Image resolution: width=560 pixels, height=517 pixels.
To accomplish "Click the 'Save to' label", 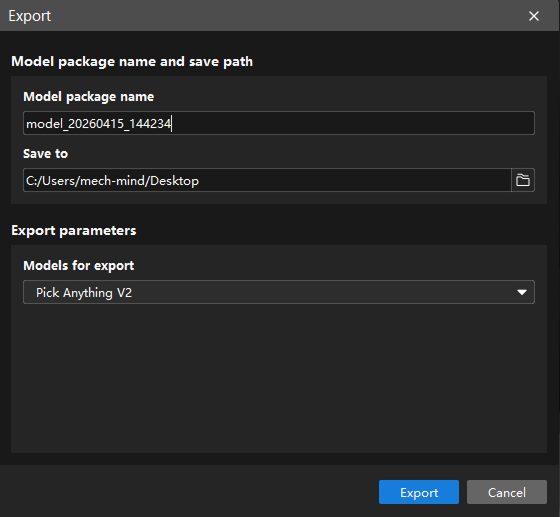I will pos(45,154).
